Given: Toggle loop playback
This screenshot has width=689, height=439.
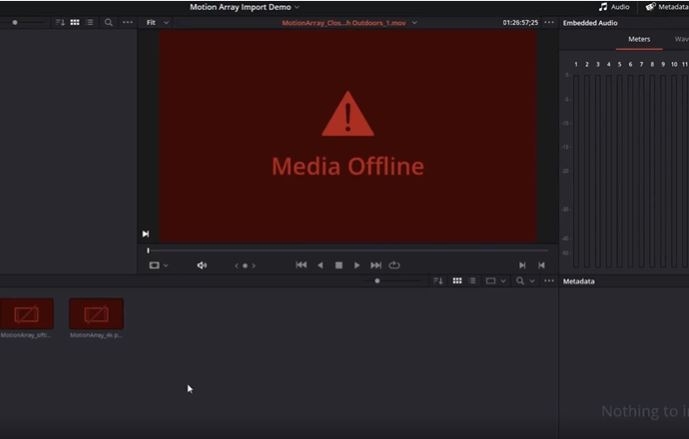Looking at the screenshot, I should (394, 265).
